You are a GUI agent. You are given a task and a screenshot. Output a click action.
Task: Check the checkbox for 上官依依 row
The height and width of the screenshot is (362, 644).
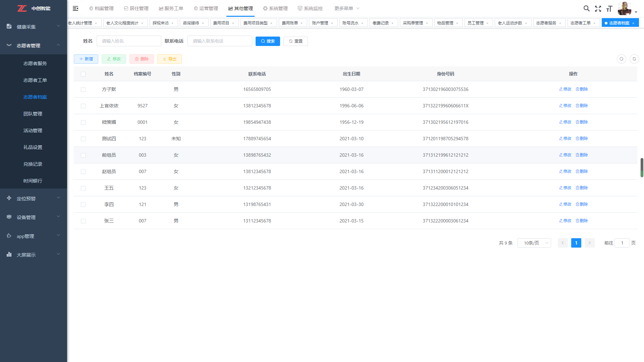[x=83, y=106]
